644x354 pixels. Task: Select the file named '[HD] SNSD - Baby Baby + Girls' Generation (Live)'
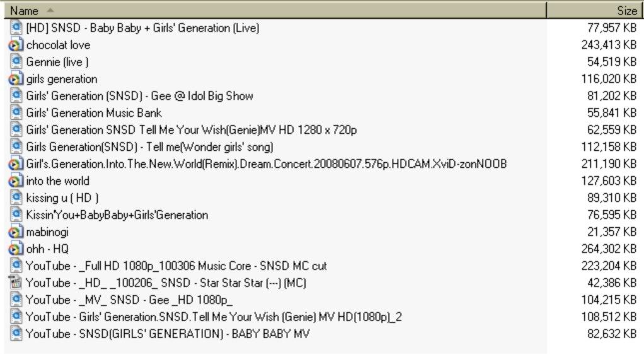tap(142, 28)
